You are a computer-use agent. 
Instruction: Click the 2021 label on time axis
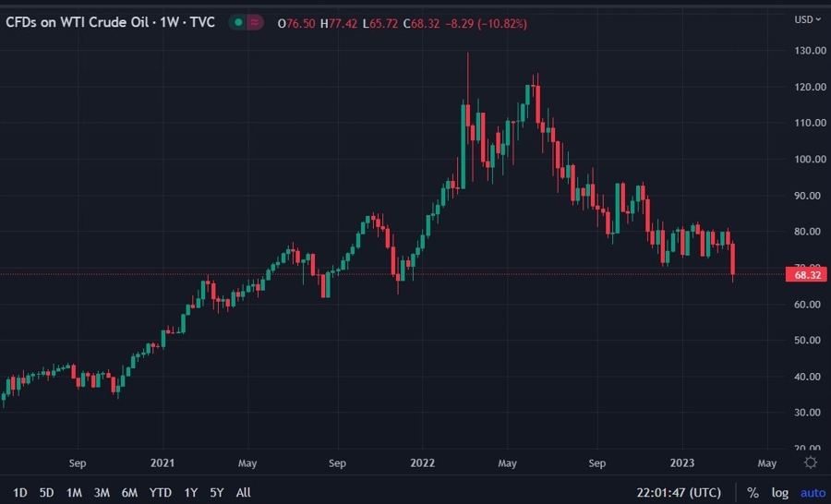point(163,463)
